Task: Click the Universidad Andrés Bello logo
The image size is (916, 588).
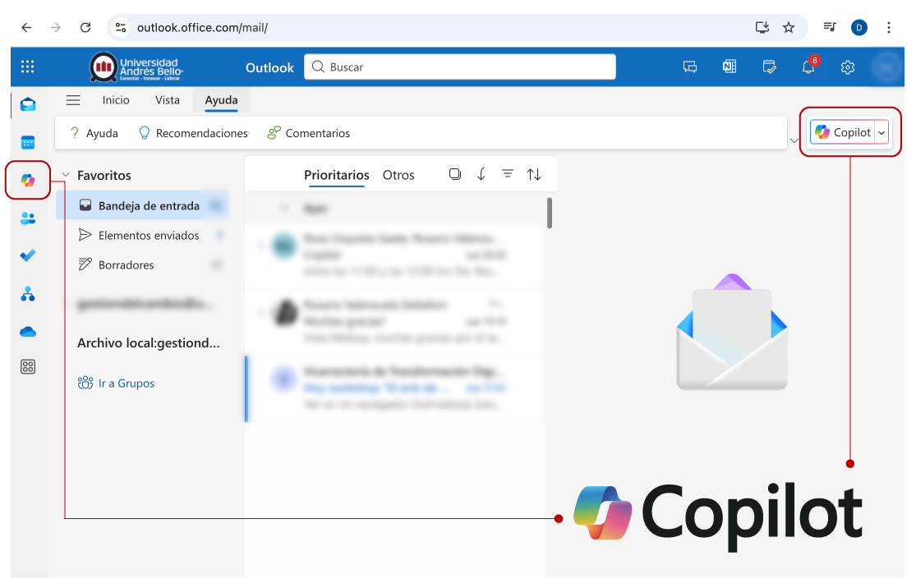Action: 136,67
